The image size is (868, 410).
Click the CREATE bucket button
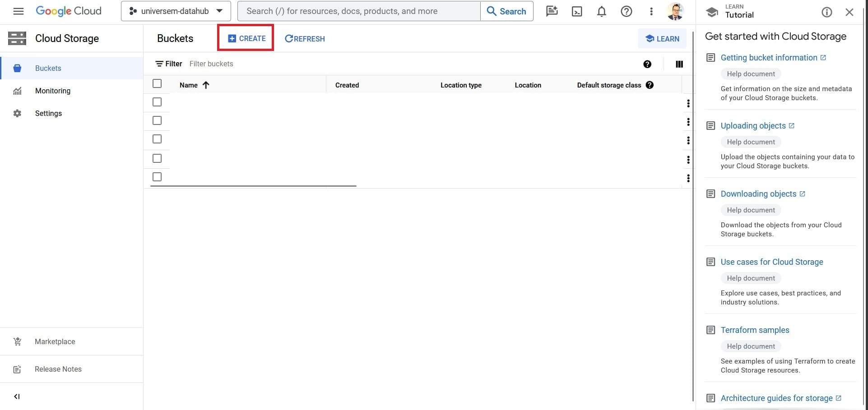coord(246,38)
